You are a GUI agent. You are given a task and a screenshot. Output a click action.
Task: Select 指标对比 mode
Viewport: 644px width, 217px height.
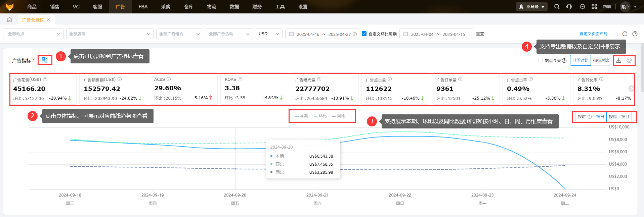click(x=601, y=60)
